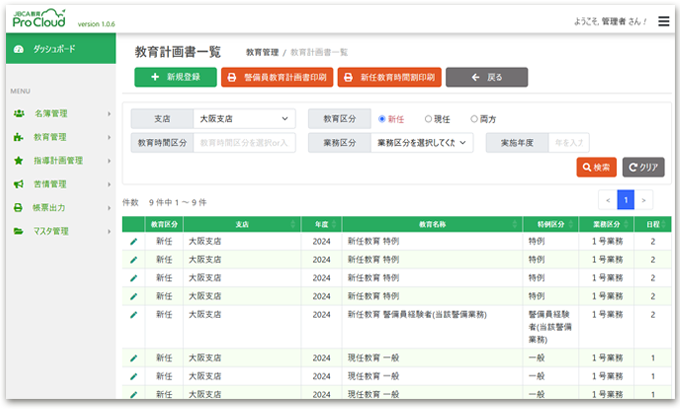Click the 苦情管理 megaphone icon
Screen dimensions: 680x409
pyautogui.click(x=18, y=184)
